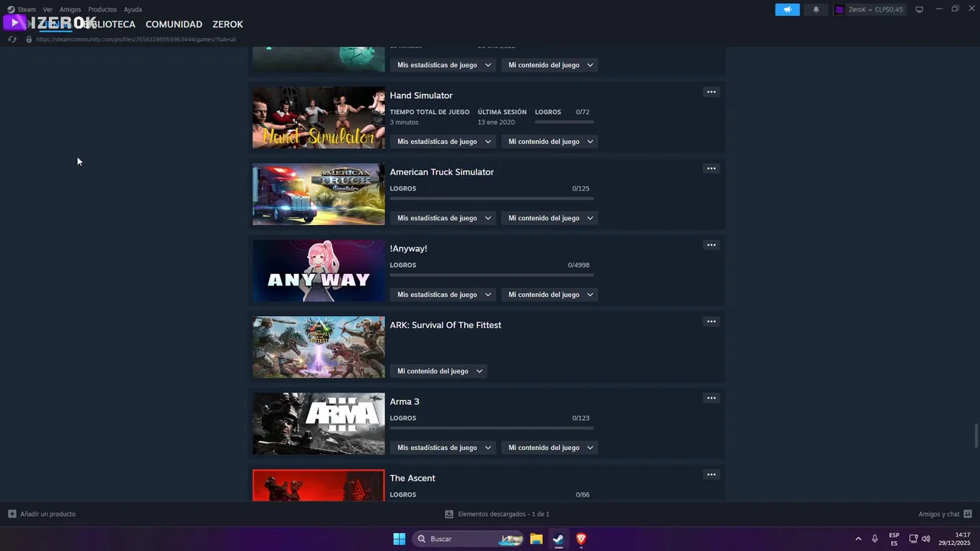Click American Truck Simulator achievements progress bar

(492, 198)
